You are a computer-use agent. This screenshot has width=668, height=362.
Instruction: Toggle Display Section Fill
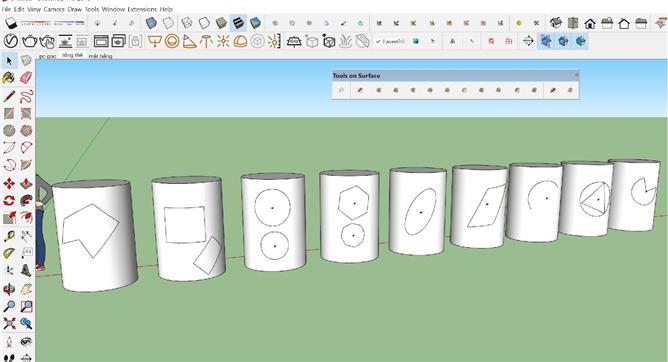(x=581, y=41)
